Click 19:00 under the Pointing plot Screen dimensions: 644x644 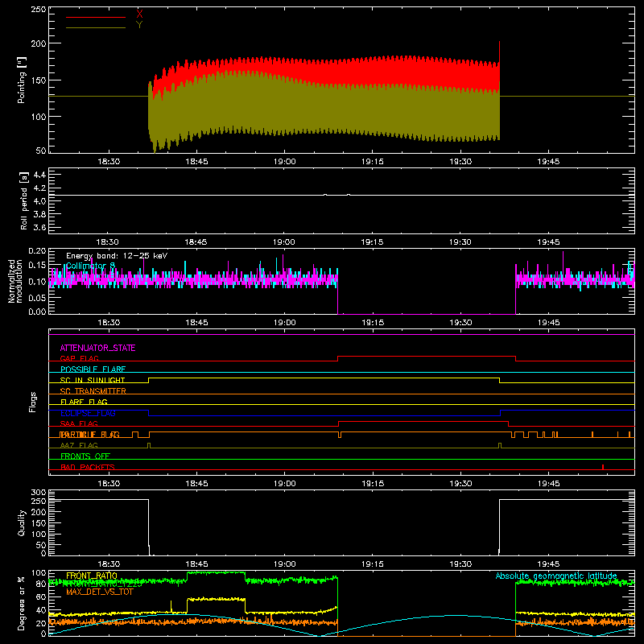pos(284,162)
